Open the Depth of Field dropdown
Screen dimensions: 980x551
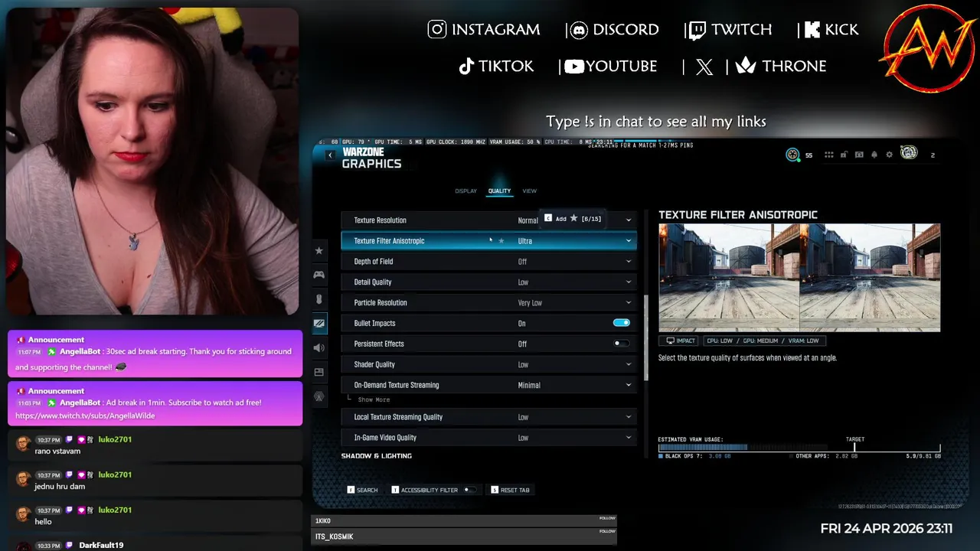coord(489,262)
